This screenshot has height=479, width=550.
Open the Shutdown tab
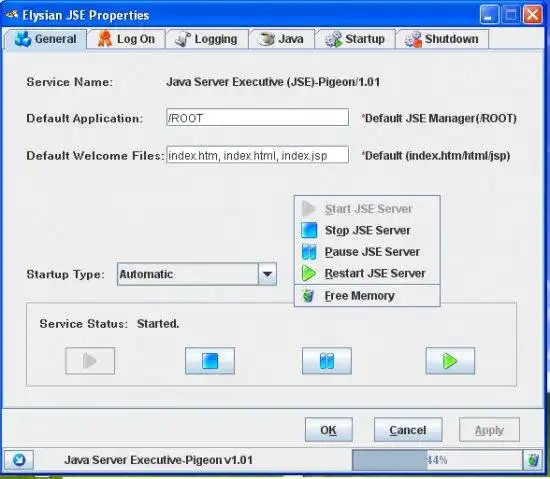[x=442, y=39]
